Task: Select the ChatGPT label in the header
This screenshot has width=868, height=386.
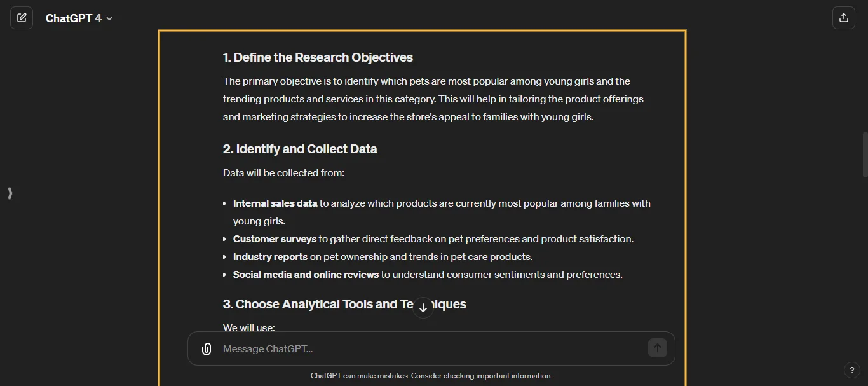Action: [x=67, y=18]
